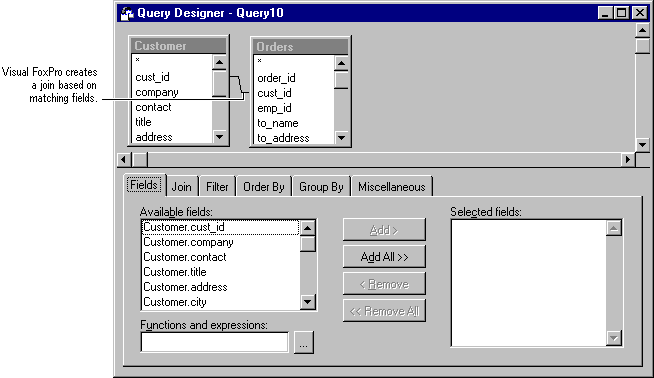Close the Query Designer window

[x=640, y=13]
